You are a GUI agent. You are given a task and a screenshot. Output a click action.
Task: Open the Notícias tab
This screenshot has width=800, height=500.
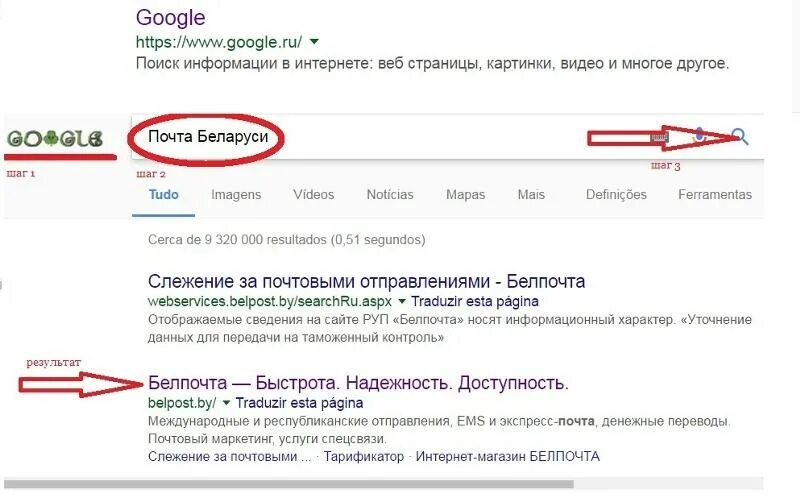tap(390, 194)
